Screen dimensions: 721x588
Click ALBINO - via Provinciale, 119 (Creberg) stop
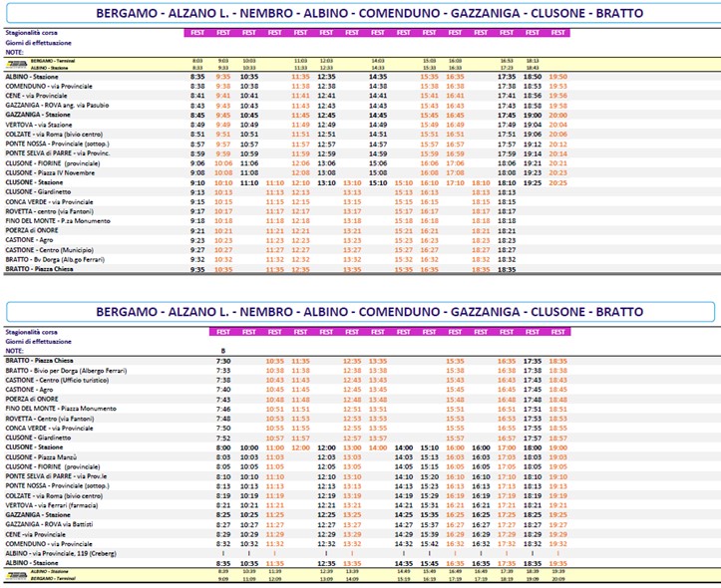pos(61,553)
